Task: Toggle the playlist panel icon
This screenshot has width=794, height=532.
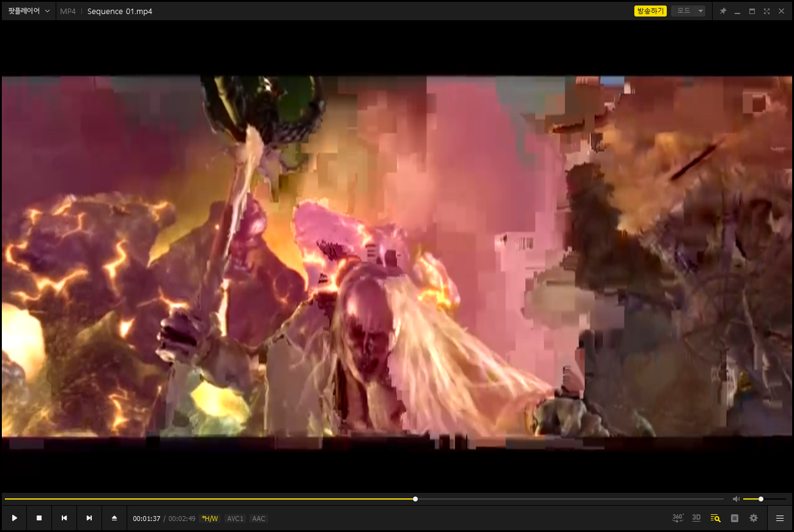Action: (735, 518)
